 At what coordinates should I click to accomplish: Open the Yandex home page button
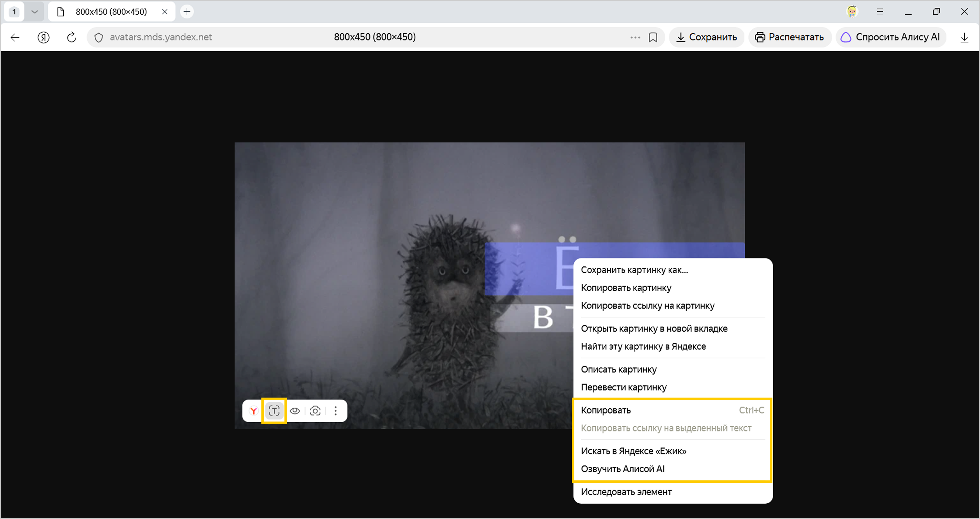point(43,37)
